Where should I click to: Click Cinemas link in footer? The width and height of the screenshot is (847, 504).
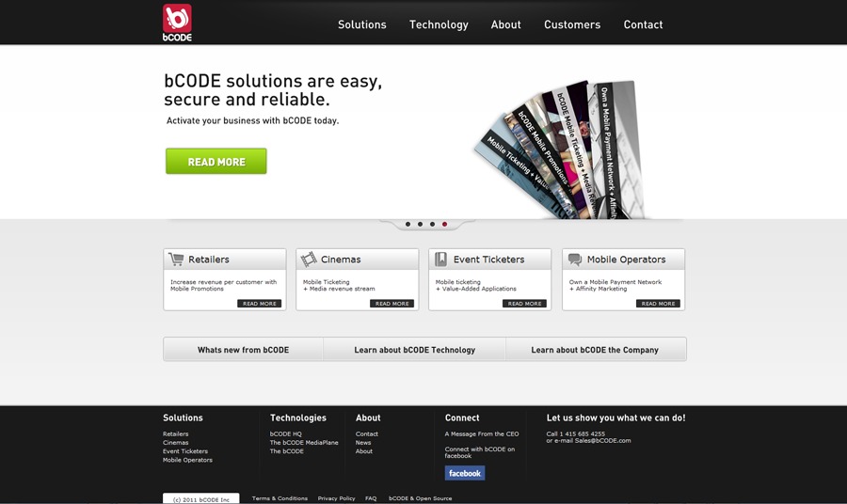click(176, 443)
